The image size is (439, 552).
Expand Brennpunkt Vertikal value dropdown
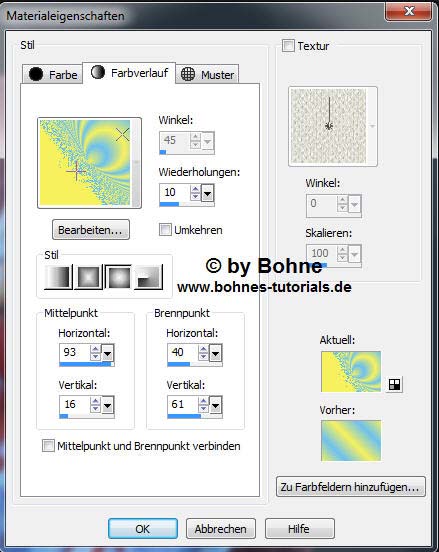(215, 405)
